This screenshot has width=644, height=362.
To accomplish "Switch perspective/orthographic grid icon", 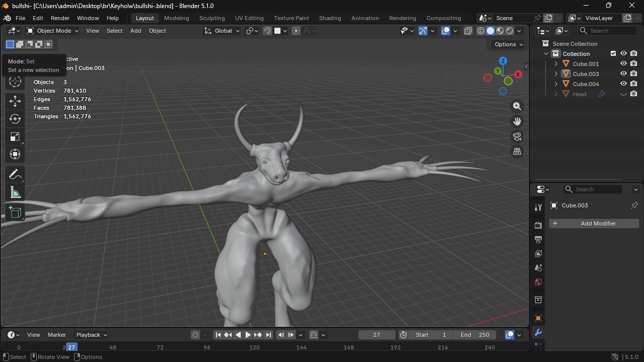I will pos(517,152).
